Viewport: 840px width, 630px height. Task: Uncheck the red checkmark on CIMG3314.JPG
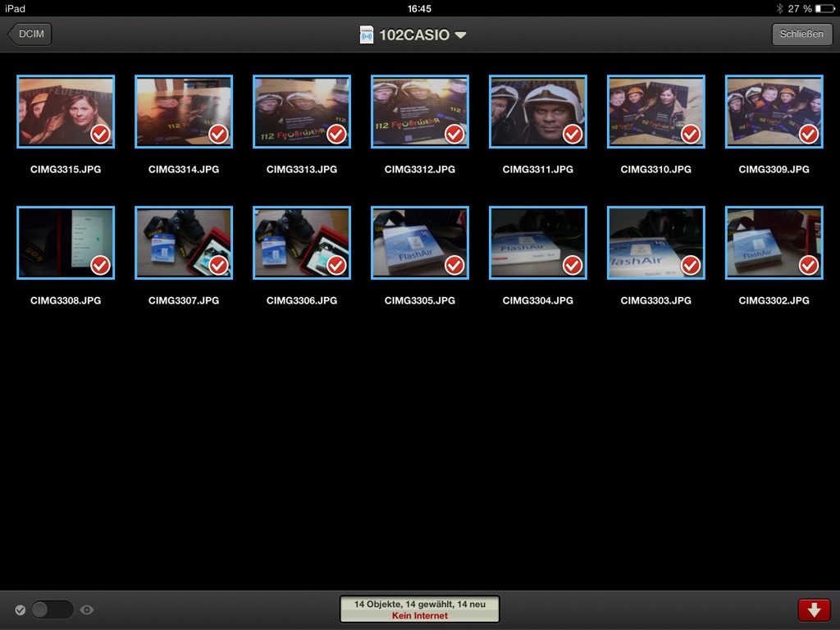pyautogui.click(x=218, y=134)
